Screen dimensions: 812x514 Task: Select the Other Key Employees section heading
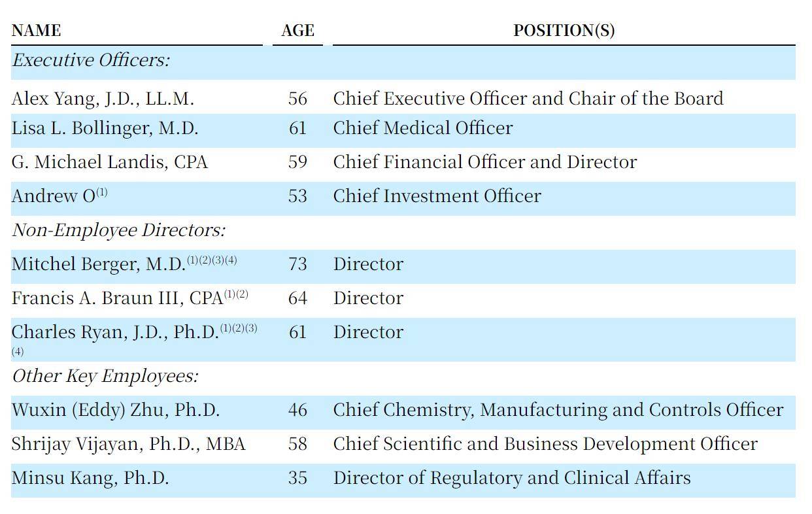point(105,376)
